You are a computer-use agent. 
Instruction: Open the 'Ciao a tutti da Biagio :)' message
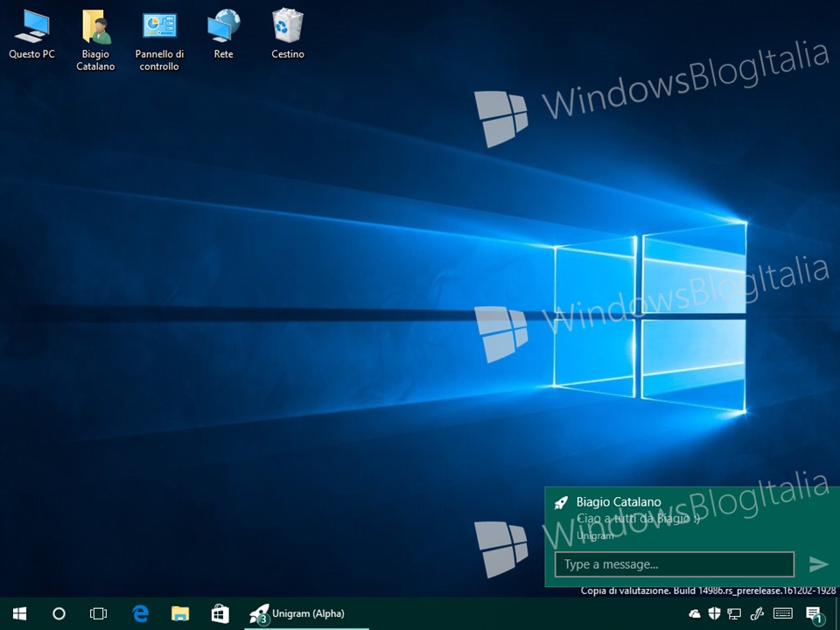(x=638, y=519)
